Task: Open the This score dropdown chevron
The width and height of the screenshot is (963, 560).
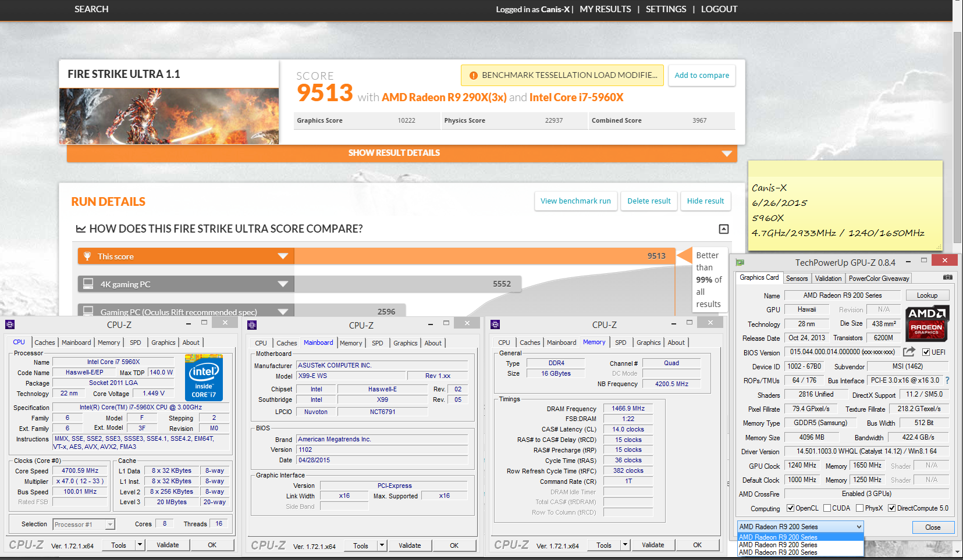Action: pyautogui.click(x=283, y=256)
